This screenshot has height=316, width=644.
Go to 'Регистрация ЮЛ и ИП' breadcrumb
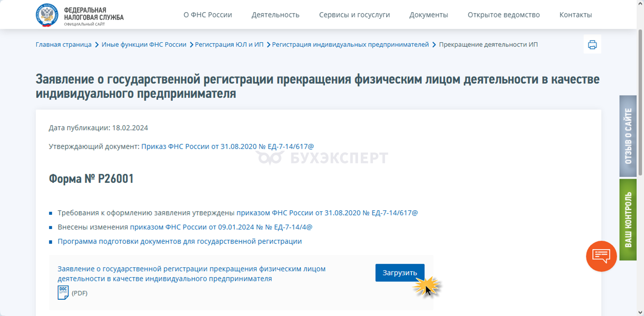click(x=229, y=44)
